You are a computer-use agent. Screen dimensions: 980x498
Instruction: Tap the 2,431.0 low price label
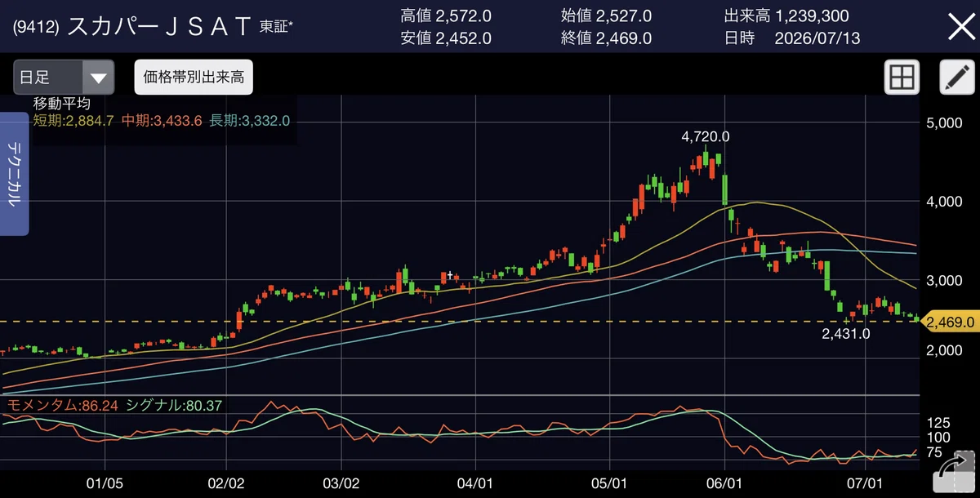848,333
